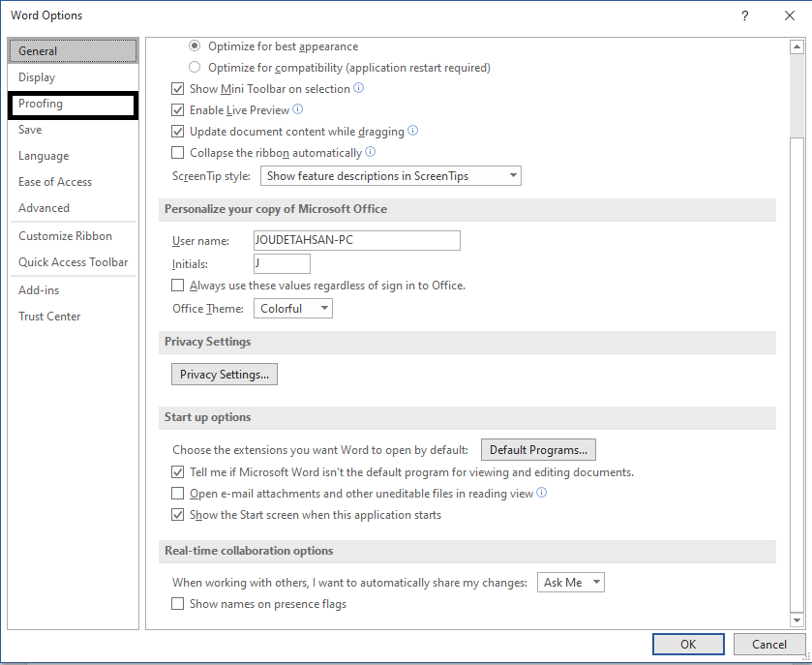Open the Trust Center category
This screenshot has width=812, height=665.
coord(73,316)
